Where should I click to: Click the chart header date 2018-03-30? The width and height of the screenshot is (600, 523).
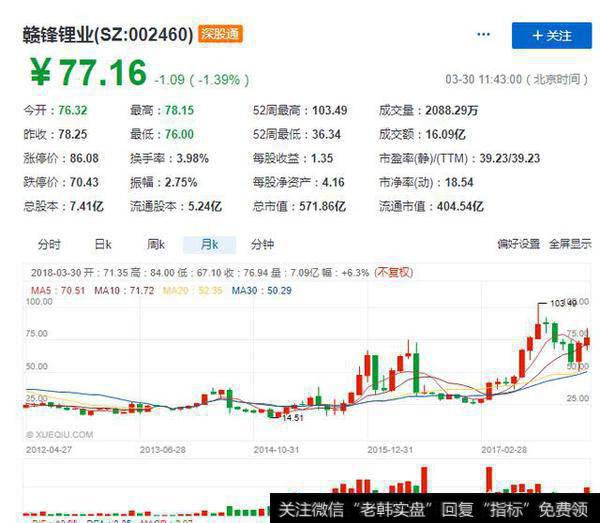point(56,273)
